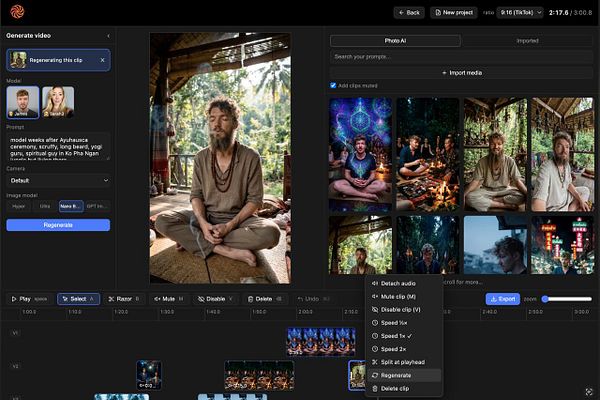Click the Disable toolbar button

(215, 299)
